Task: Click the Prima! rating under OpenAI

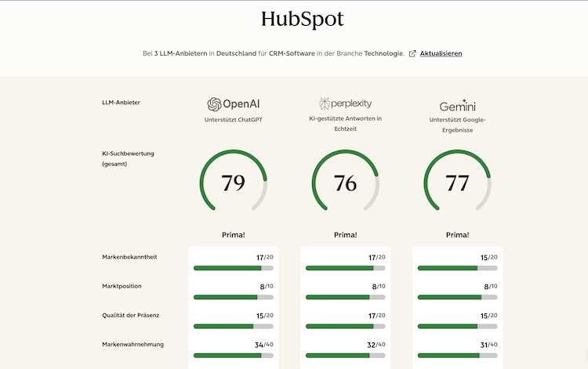Action: (x=234, y=235)
